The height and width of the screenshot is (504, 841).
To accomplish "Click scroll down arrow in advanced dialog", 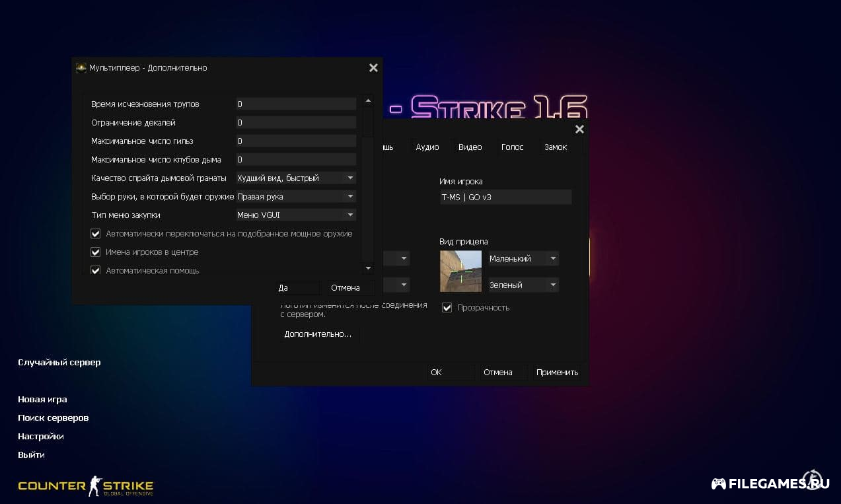I will 369,268.
